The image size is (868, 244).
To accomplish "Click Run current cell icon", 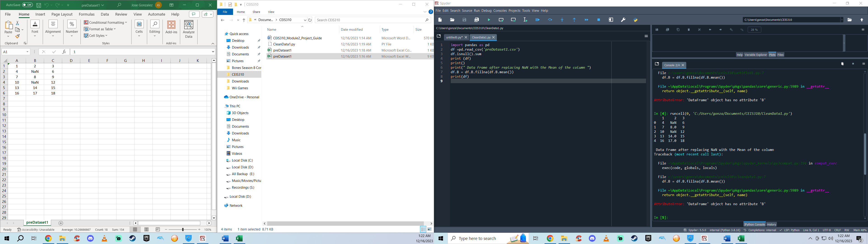I will pos(501,20).
